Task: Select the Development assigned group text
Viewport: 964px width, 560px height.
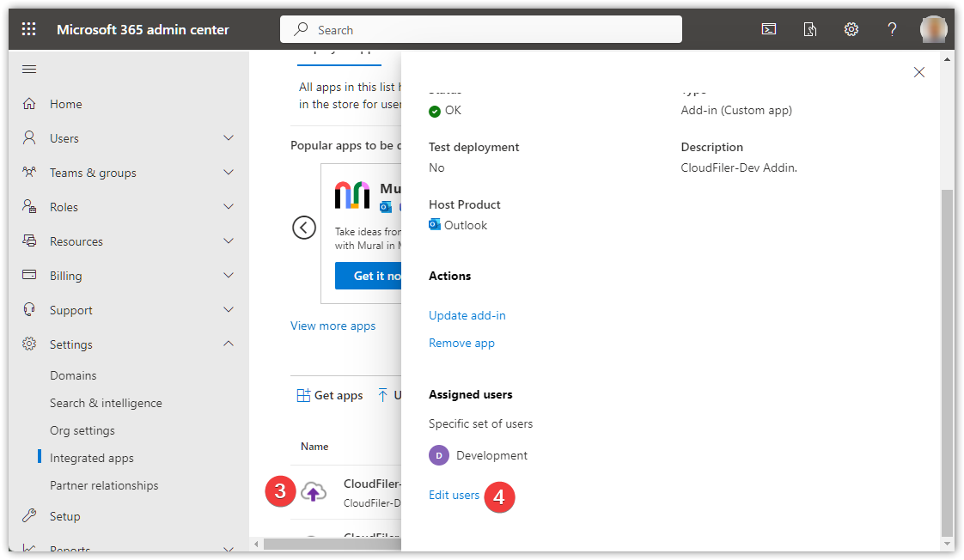Action: pyautogui.click(x=491, y=455)
